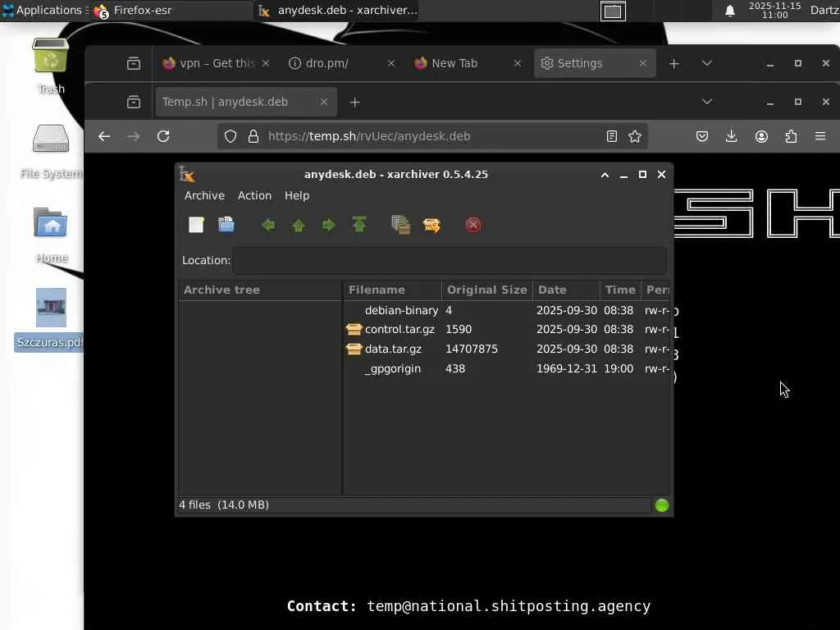Expand the tab list chevron in back Firefox window
This screenshot has width=840, height=630.
click(707, 63)
